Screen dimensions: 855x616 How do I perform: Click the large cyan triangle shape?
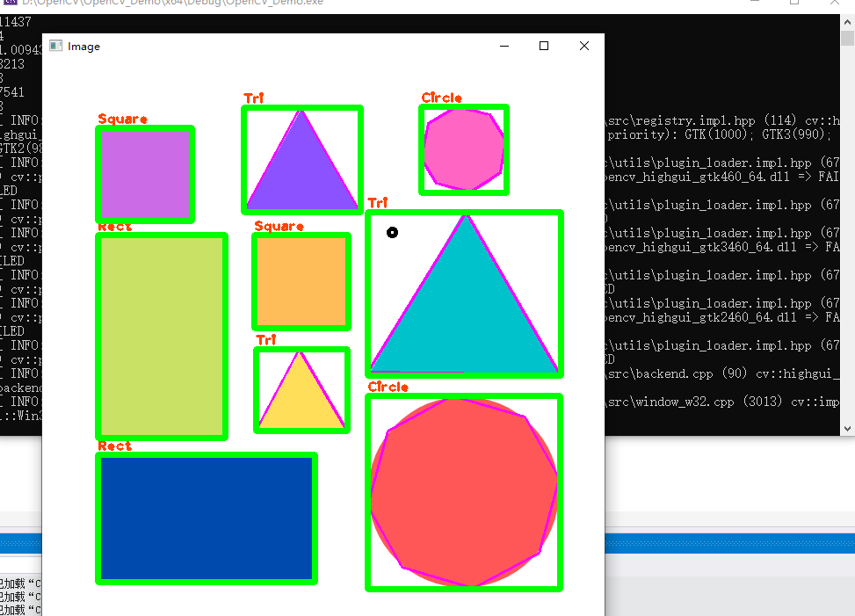[x=465, y=311]
